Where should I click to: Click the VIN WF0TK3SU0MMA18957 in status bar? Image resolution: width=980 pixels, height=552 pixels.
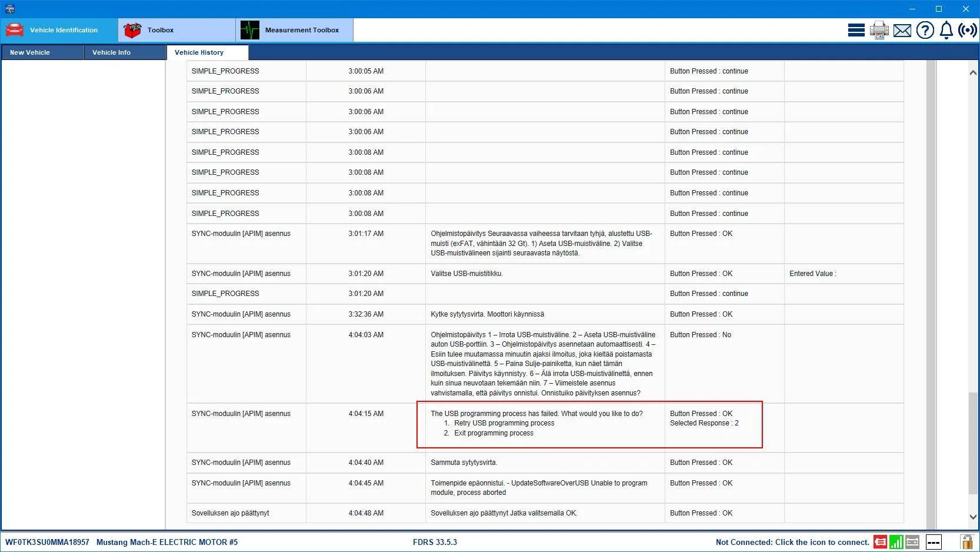pos(47,542)
